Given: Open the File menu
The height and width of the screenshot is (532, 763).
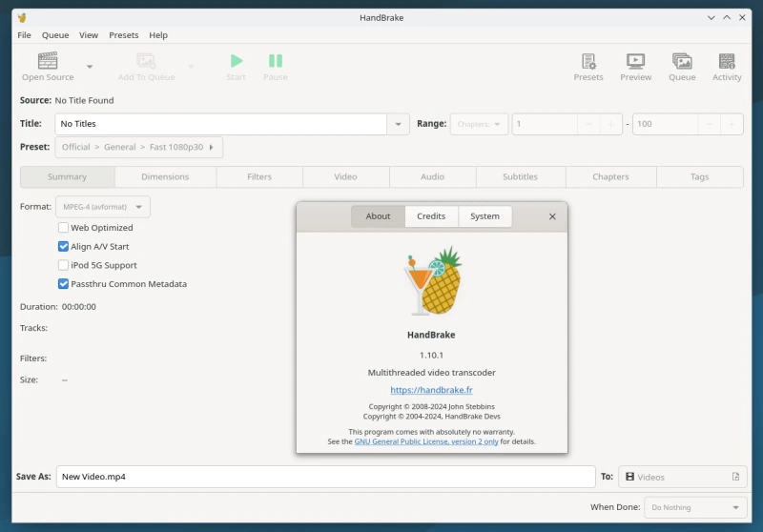Looking at the screenshot, I should click(25, 35).
